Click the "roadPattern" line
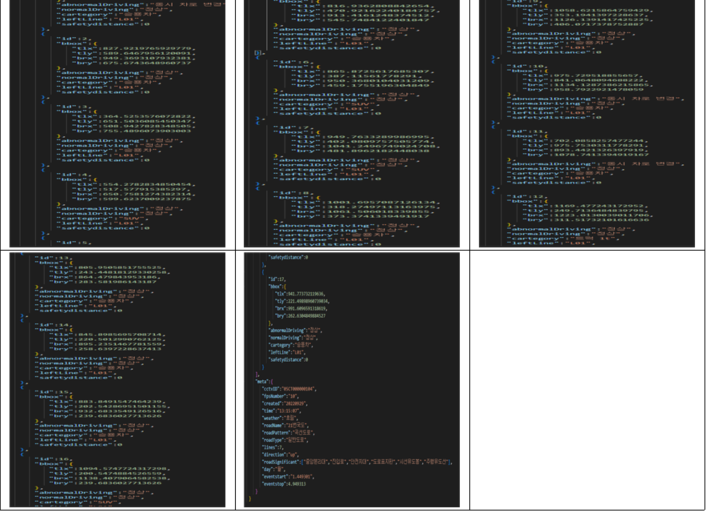Image resolution: width=710 pixels, height=512 pixels. 288,433
